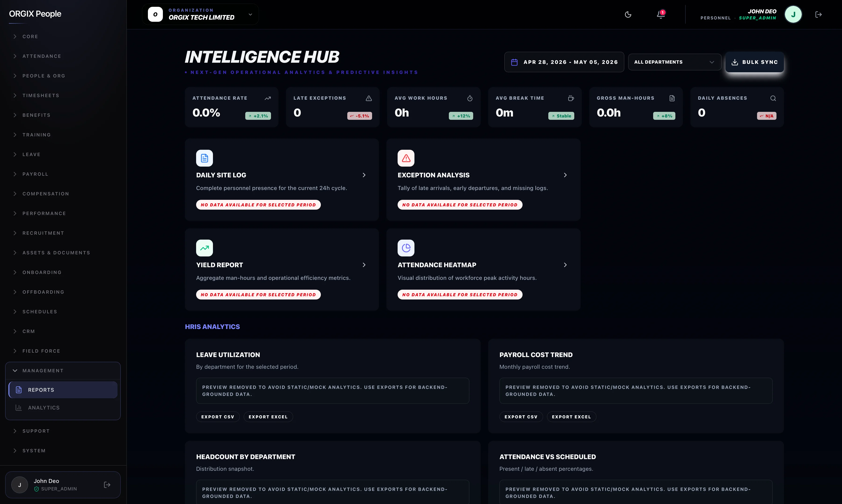Image resolution: width=842 pixels, height=504 pixels.
Task: Open Performance menu section
Action: point(63,213)
